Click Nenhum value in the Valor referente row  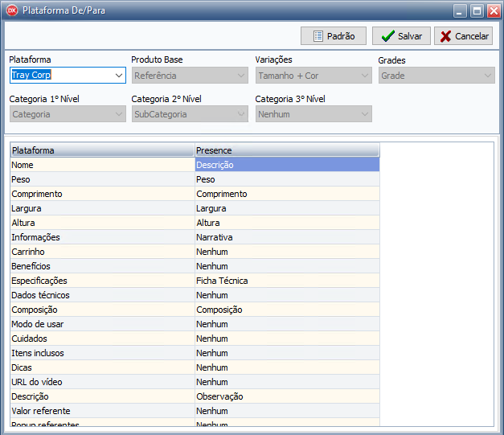(287, 411)
